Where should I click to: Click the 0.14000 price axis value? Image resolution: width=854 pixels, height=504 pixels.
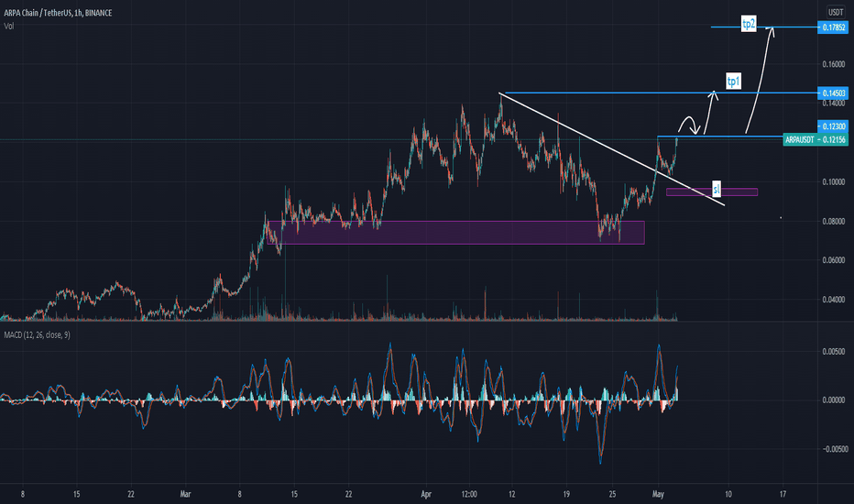coord(833,104)
